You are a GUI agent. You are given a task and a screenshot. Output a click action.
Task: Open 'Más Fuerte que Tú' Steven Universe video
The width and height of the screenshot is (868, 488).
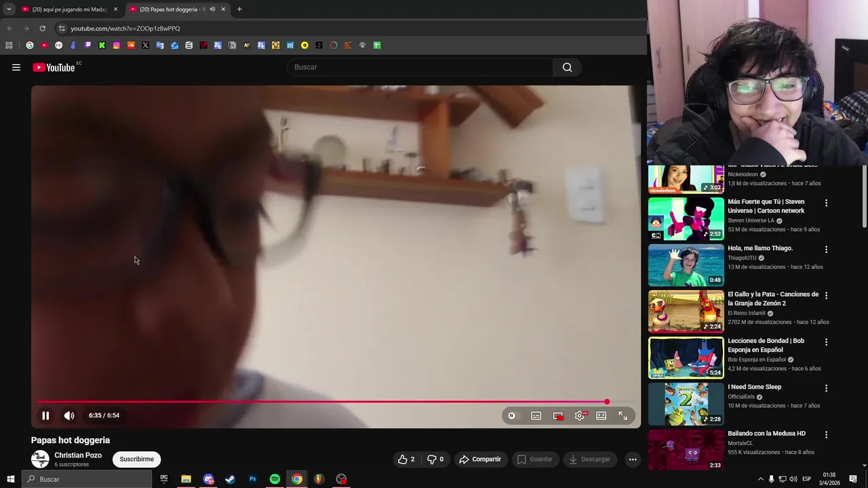point(766,206)
